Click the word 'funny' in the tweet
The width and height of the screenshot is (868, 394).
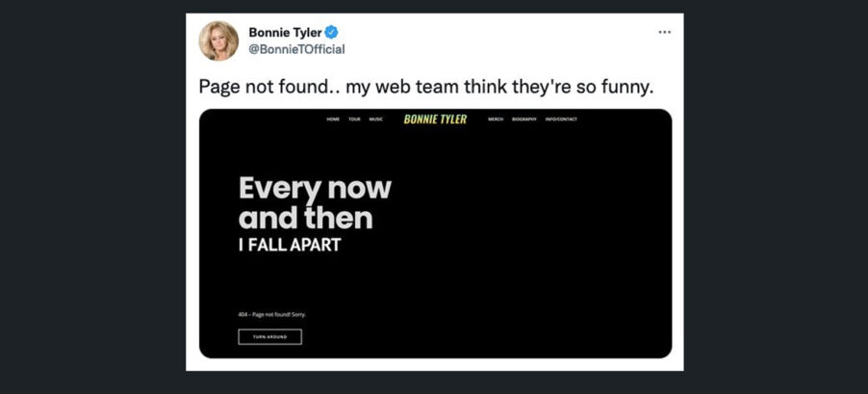click(x=622, y=88)
